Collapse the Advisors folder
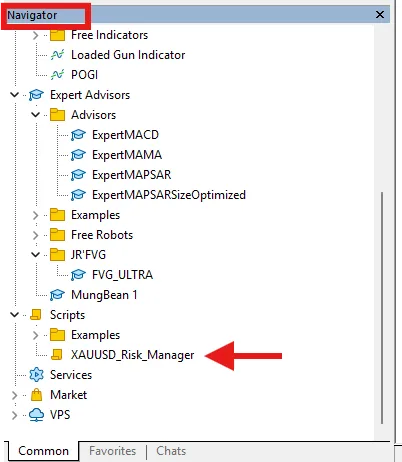This screenshot has width=402, height=462. tap(35, 115)
